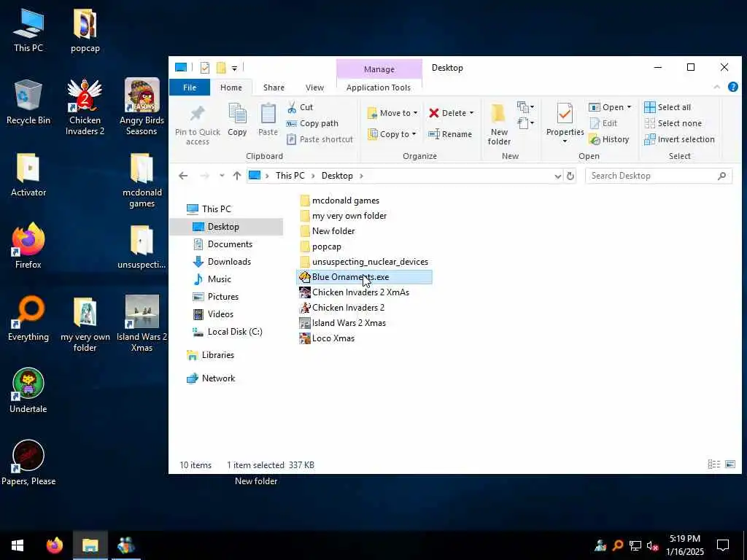Open the Windows Start menu
The image size is (747, 560).
pos(18,545)
